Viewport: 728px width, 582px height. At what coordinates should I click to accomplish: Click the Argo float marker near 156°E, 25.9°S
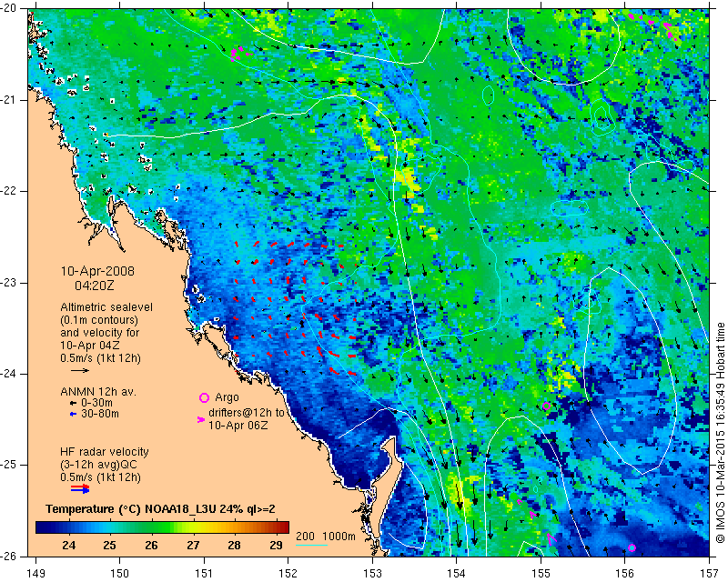tap(632, 547)
